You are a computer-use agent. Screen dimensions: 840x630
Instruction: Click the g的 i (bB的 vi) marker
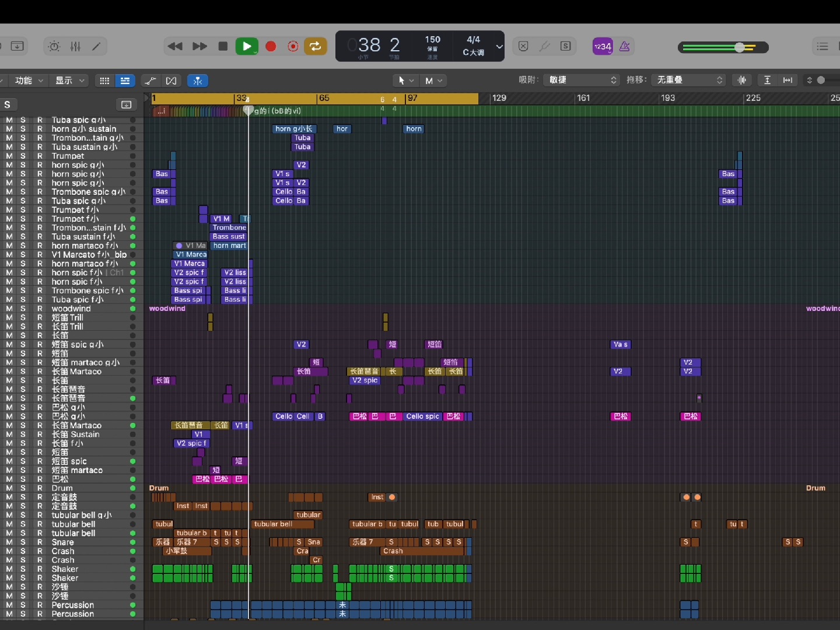point(278,111)
